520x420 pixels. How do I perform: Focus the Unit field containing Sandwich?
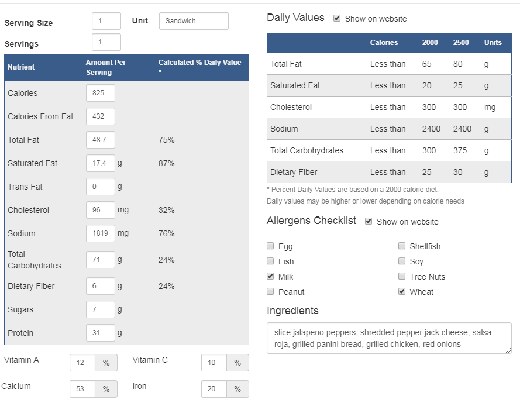(x=194, y=21)
